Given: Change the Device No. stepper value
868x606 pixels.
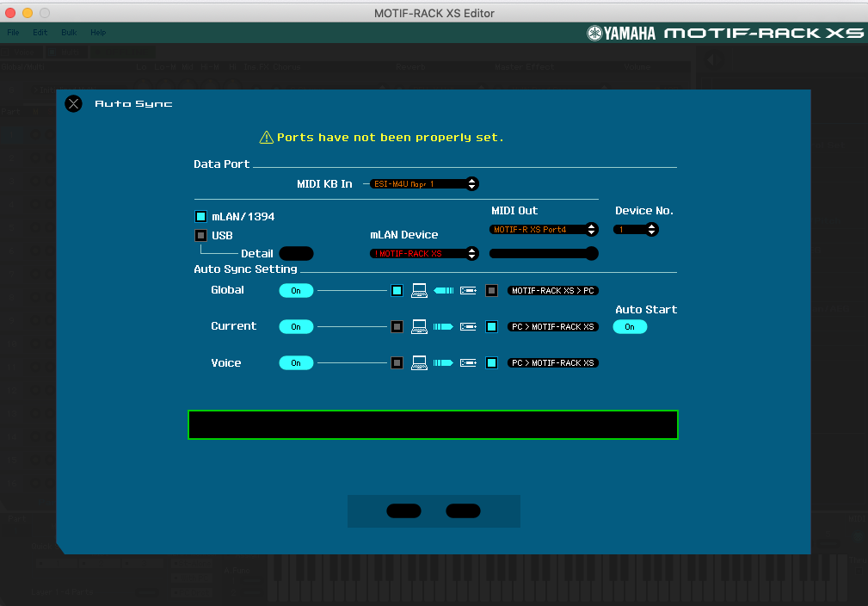Looking at the screenshot, I should pyautogui.click(x=636, y=229).
